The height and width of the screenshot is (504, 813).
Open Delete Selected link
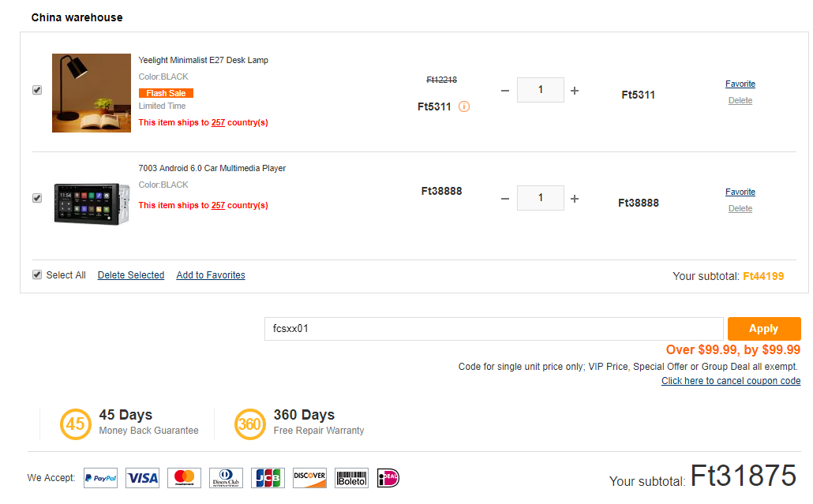(x=131, y=275)
